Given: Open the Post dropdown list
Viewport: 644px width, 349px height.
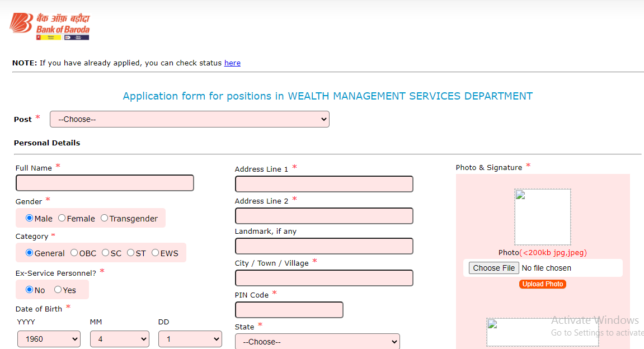Looking at the screenshot, I should tap(189, 119).
